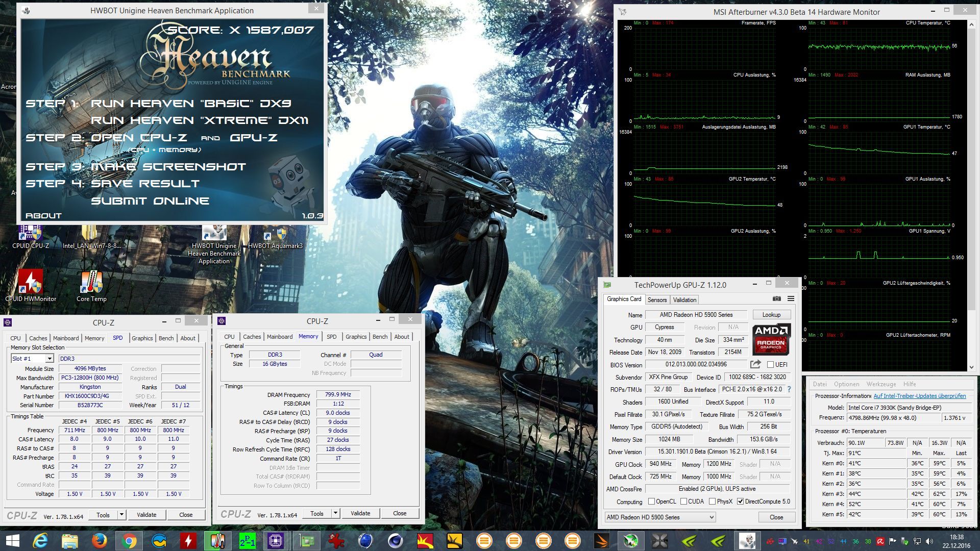Click the GPU-Z BIOS export arrow icon
The image size is (980, 551).
click(755, 364)
